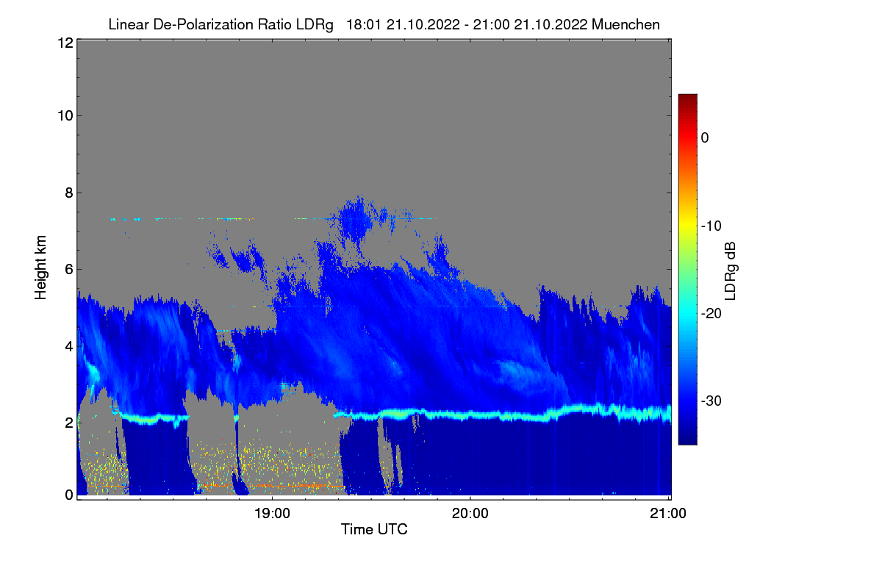Screen dimensions: 882x588
Task: Click the station name 'Muenchen' in the title
Action: (x=625, y=25)
